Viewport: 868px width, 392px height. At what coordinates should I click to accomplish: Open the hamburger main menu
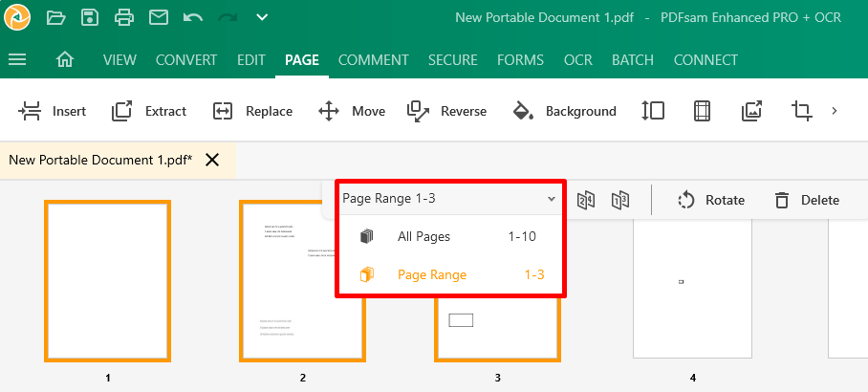click(18, 59)
